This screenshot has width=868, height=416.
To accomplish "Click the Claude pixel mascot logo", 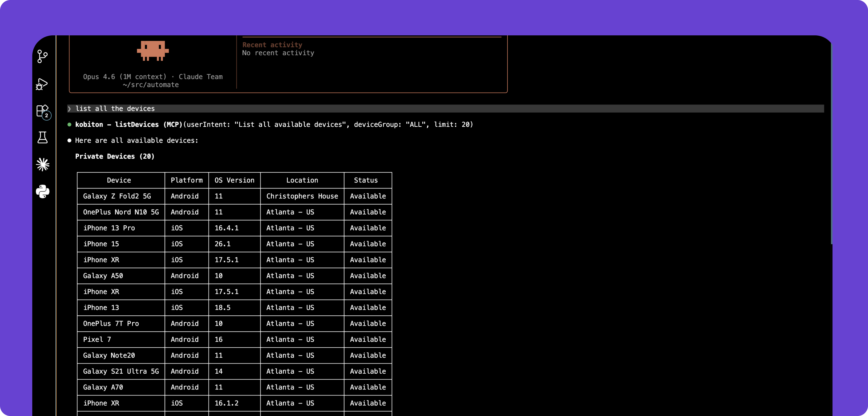I will point(153,50).
